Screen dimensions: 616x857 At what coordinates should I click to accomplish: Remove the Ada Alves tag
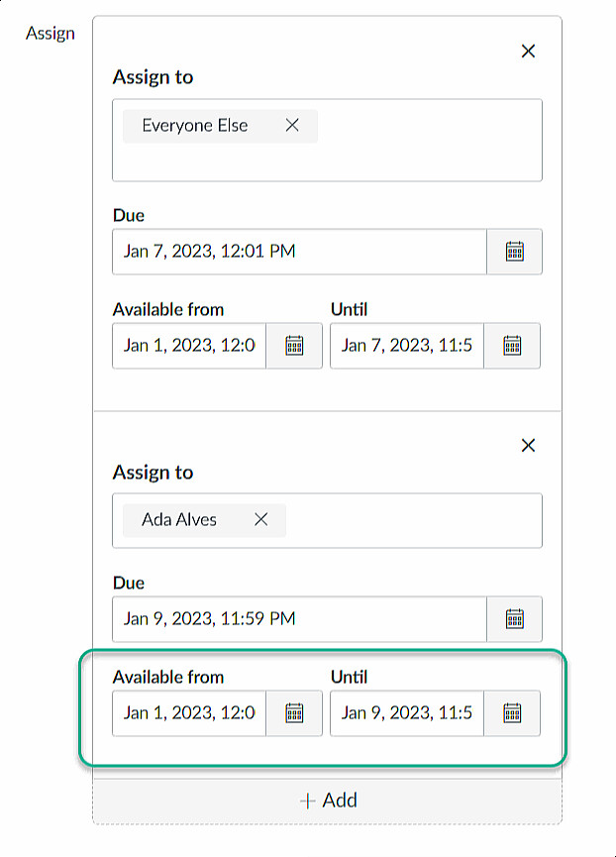click(259, 520)
